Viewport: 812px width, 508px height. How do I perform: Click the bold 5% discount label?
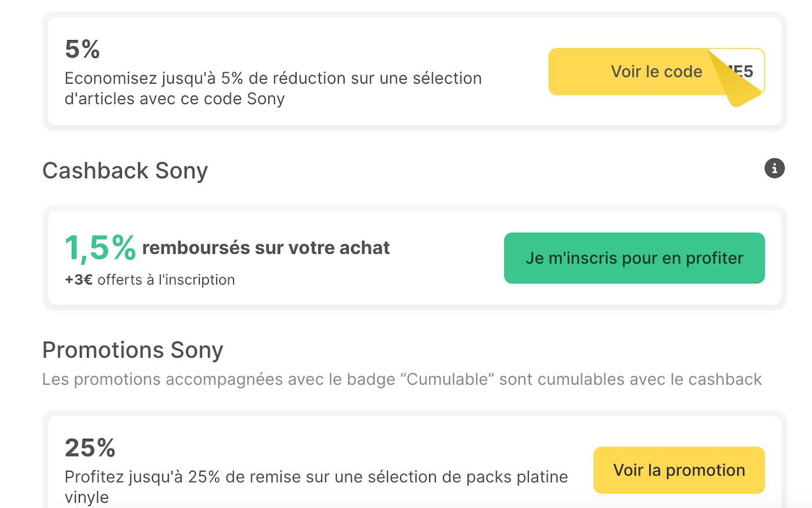[82, 49]
